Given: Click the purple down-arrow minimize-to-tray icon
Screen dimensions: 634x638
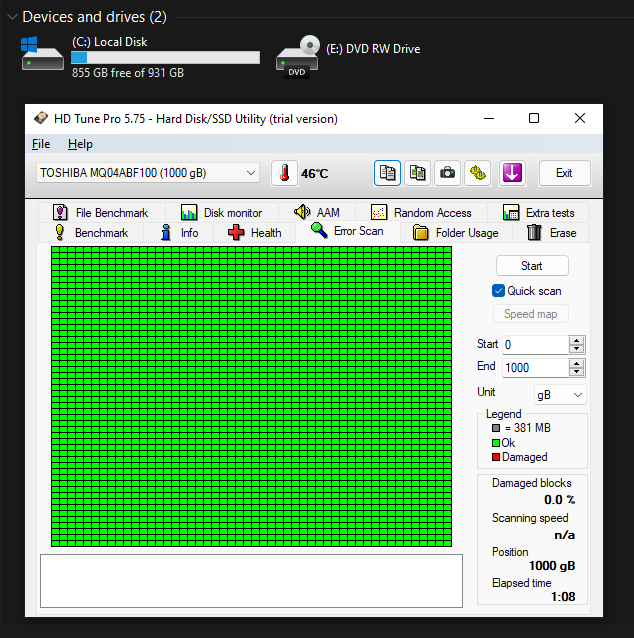Looking at the screenshot, I should (512, 173).
